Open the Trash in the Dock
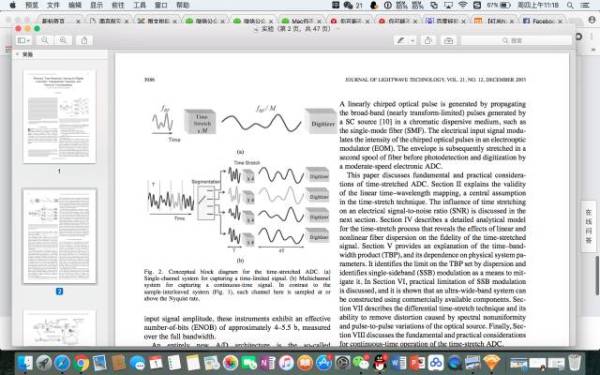Screen dimensions: 600x375 pyautogui.click(x=574, y=362)
